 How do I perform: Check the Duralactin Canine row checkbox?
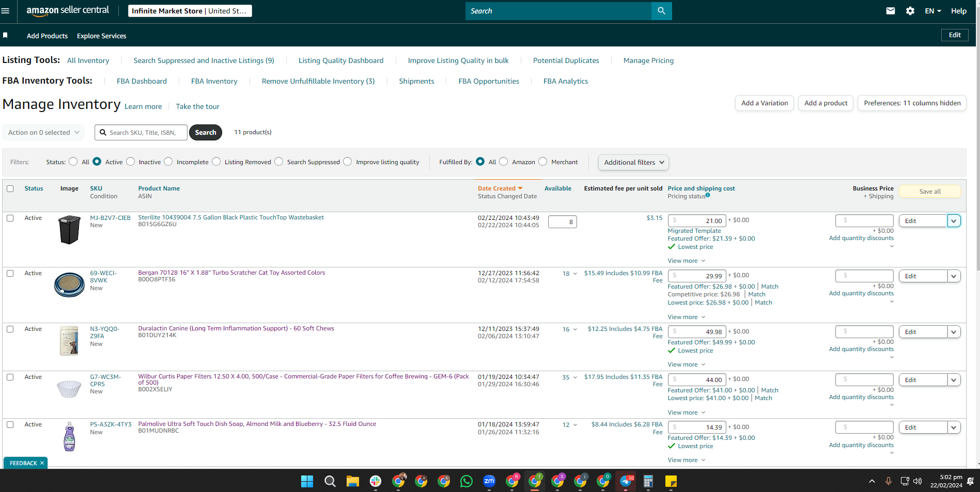(10, 329)
